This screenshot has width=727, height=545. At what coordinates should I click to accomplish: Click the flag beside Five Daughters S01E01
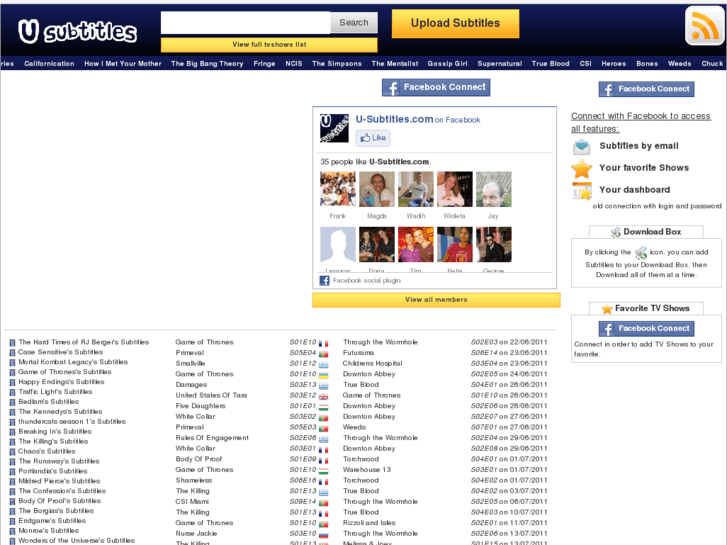[x=323, y=407]
